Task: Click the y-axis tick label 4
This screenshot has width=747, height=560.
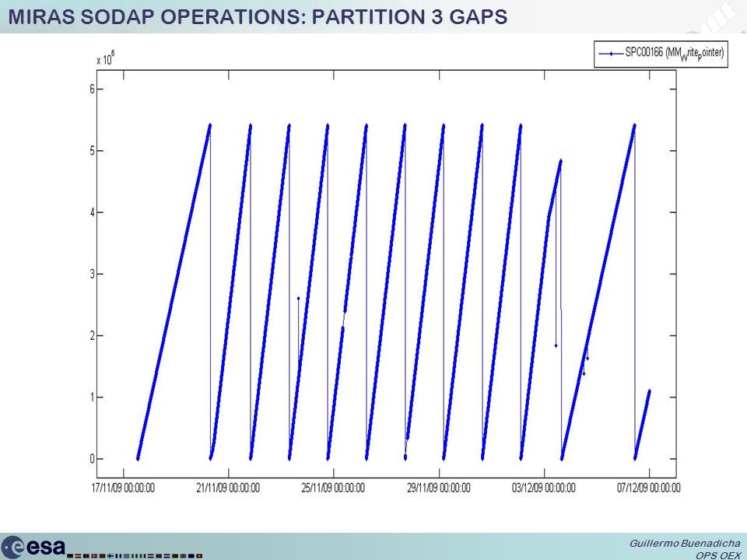Action: coord(93,212)
